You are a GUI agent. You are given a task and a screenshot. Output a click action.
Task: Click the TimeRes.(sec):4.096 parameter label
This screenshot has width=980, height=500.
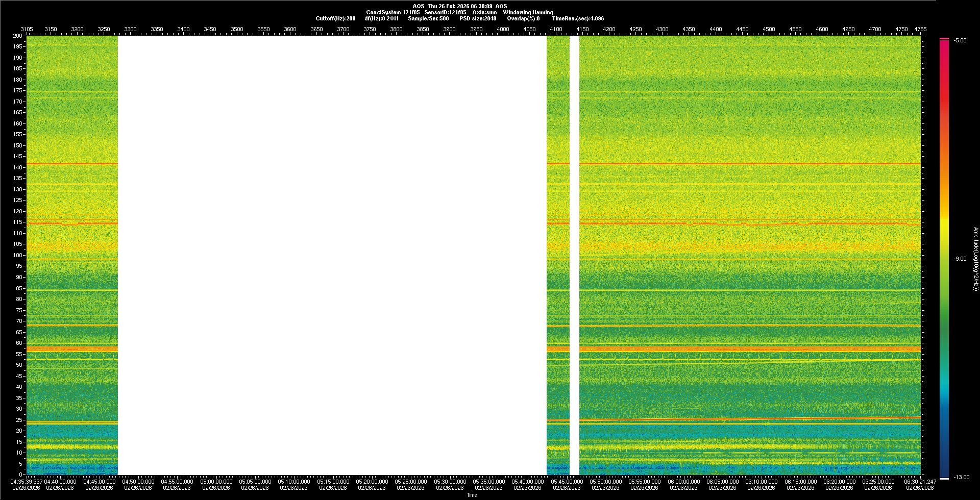[x=578, y=18]
